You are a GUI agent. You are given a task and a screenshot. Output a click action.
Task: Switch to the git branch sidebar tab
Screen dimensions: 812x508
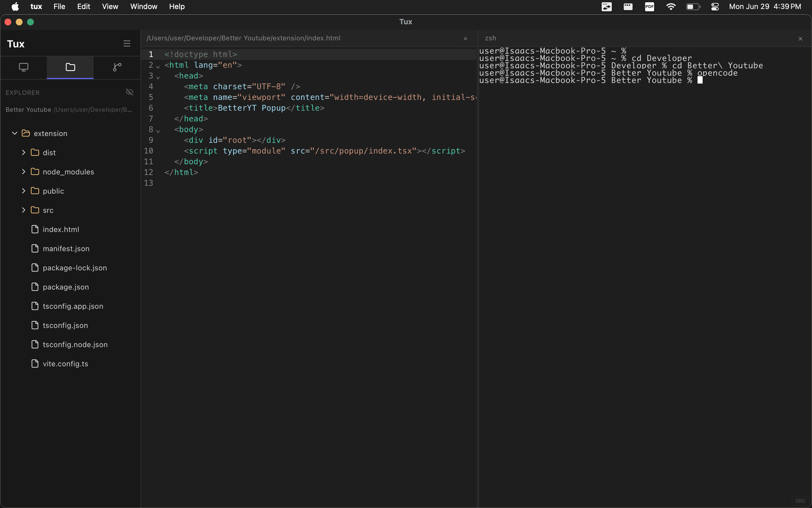coord(117,67)
